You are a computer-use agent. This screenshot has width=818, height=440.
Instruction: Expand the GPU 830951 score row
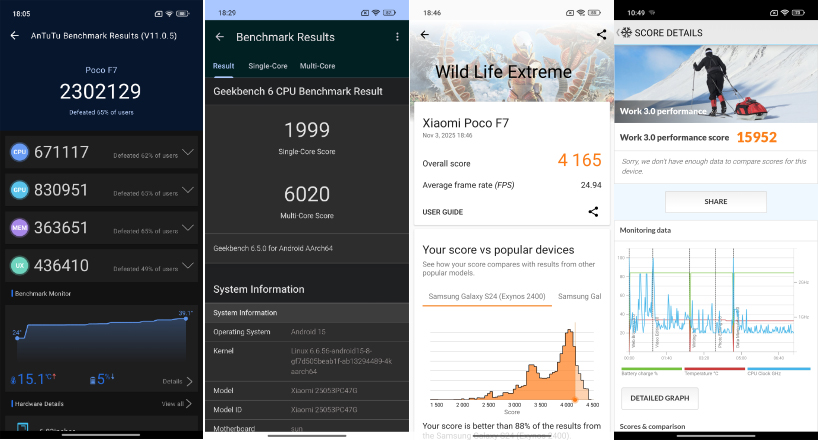[x=188, y=190]
